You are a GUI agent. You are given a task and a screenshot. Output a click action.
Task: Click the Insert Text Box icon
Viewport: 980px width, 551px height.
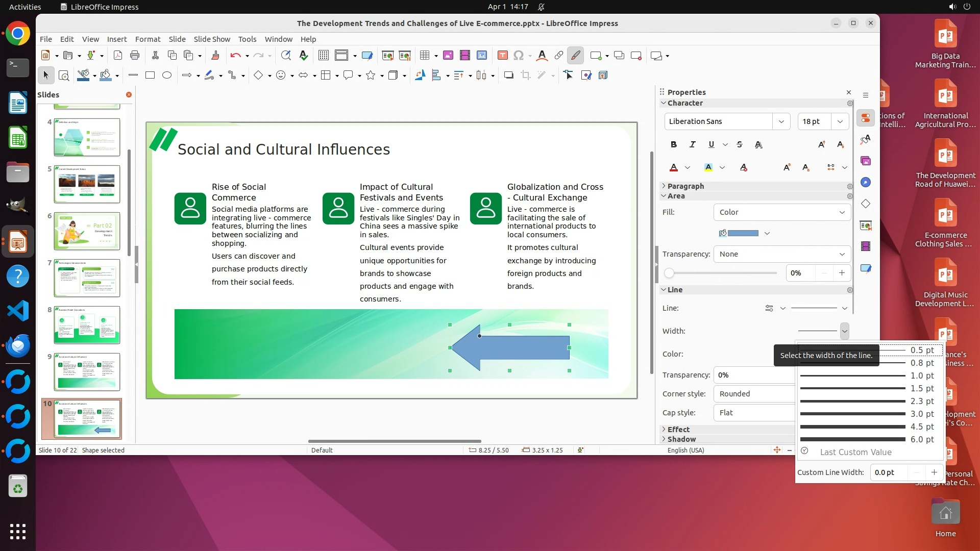pyautogui.click(x=502, y=55)
